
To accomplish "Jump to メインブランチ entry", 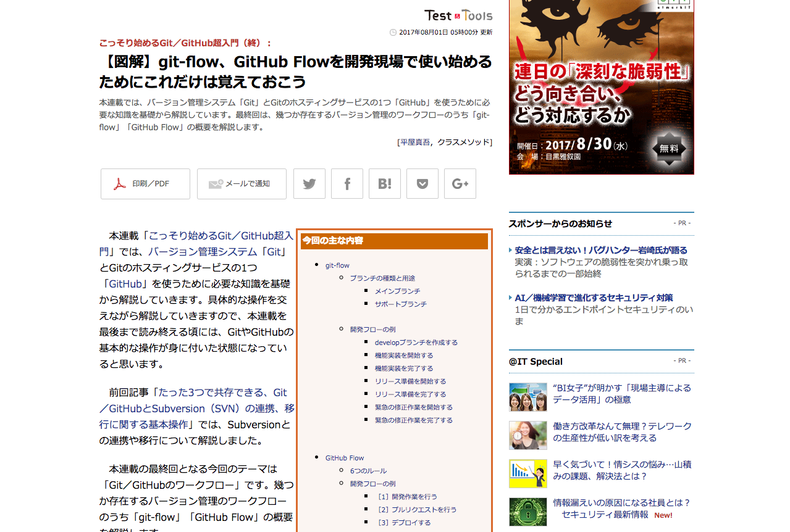I will coord(397,291).
